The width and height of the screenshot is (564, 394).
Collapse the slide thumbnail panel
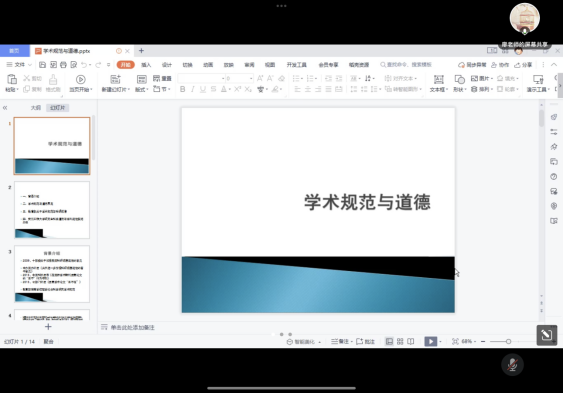pyautogui.click(x=5, y=108)
